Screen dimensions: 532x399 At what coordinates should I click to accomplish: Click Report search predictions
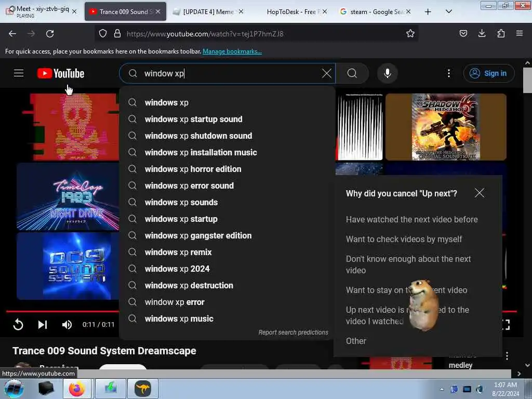pyautogui.click(x=293, y=332)
